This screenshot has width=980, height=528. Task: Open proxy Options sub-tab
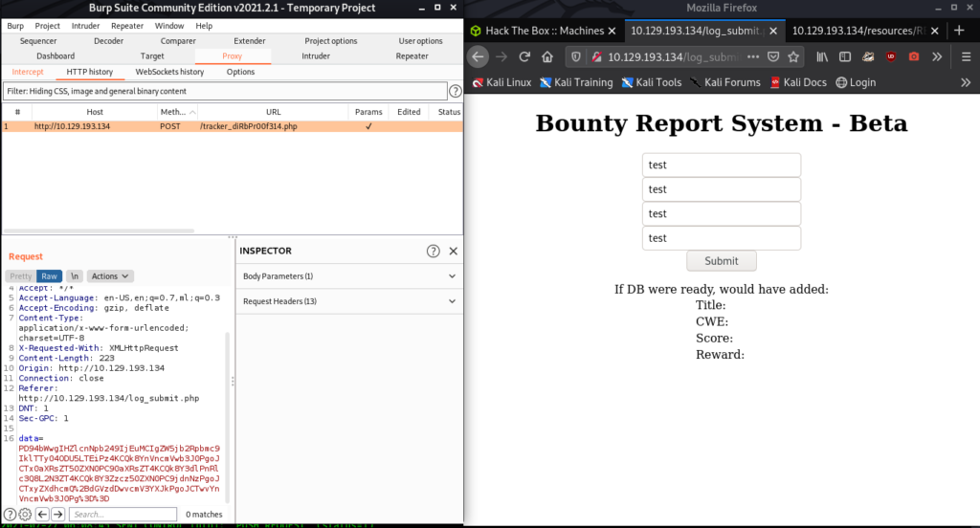pyautogui.click(x=240, y=72)
